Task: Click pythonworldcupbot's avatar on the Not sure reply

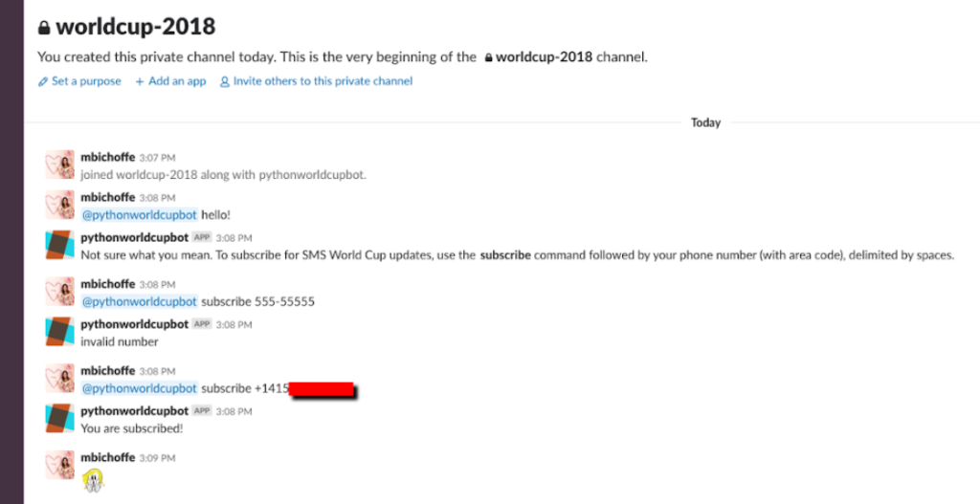Action: pos(60,245)
